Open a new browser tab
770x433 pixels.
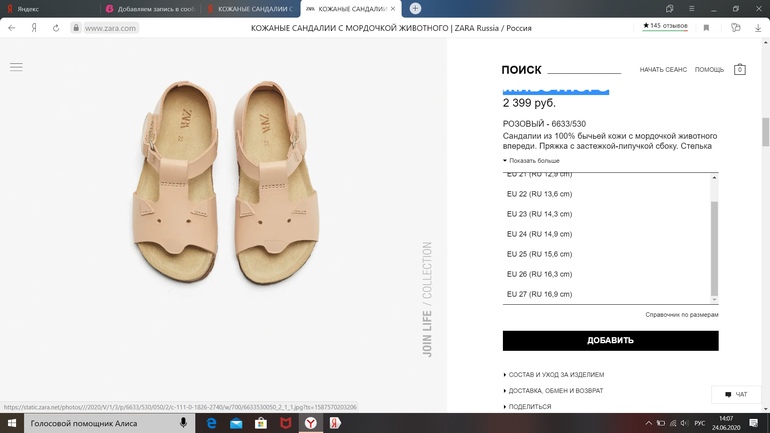tap(415, 9)
